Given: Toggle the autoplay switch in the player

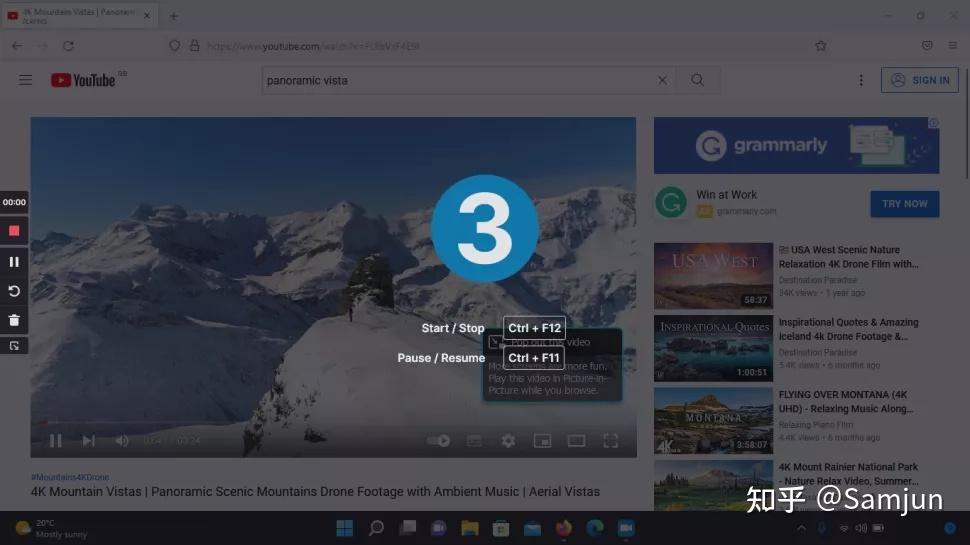Looking at the screenshot, I should pos(439,440).
